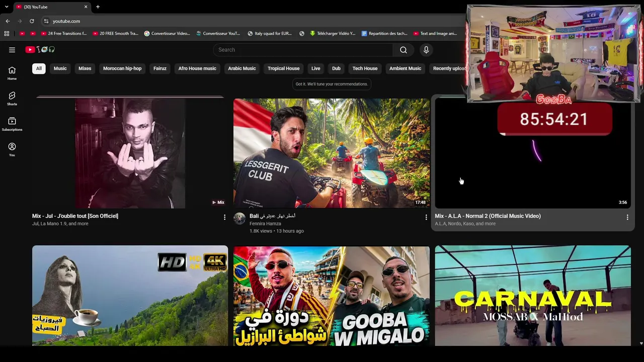644x362 pixels.
Task: Play the Bali quad bike video thumbnail
Action: tap(332, 153)
